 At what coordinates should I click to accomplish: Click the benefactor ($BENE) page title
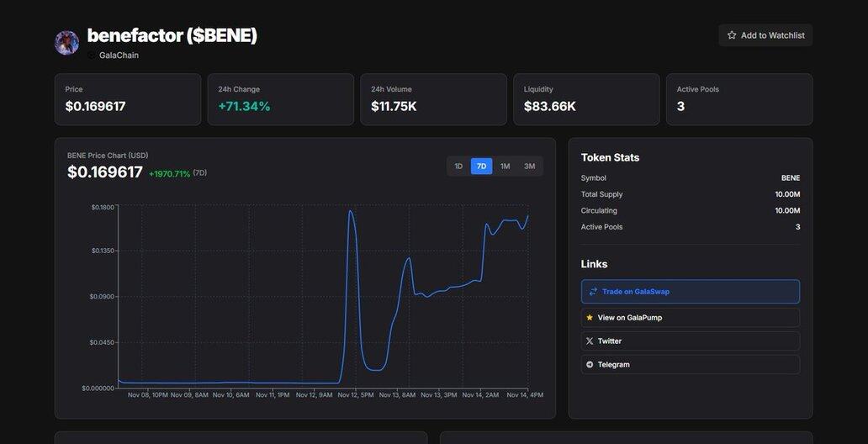pyautogui.click(x=172, y=35)
